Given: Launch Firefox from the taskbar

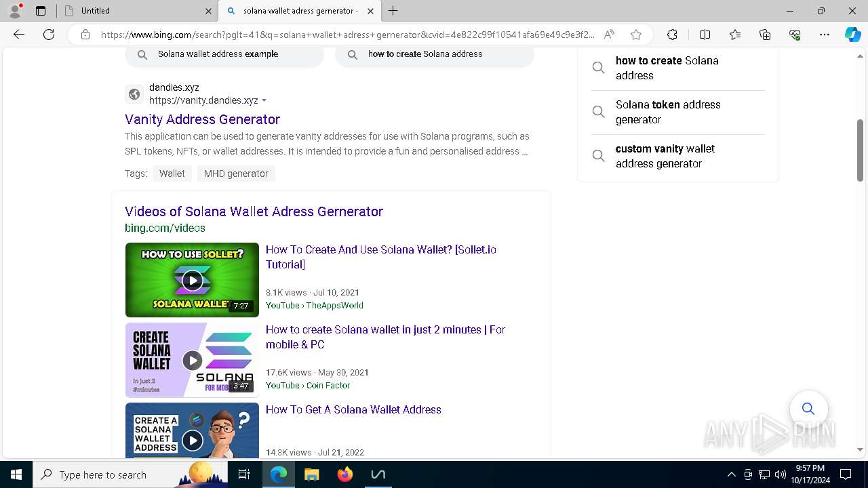Looking at the screenshot, I should click(x=344, y=474).
